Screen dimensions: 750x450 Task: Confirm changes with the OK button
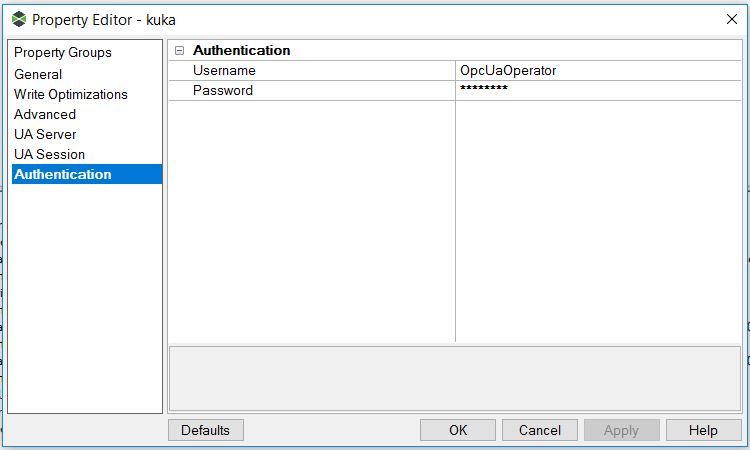(x=458, y=430)
